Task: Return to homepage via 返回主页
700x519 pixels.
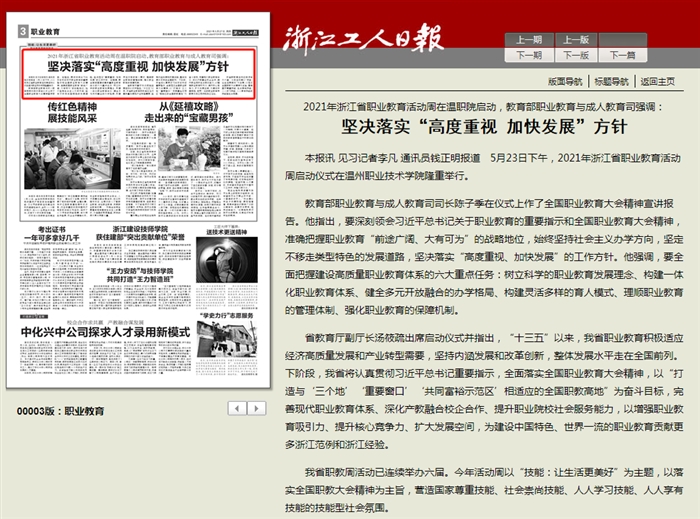Action: click(658, 82)
